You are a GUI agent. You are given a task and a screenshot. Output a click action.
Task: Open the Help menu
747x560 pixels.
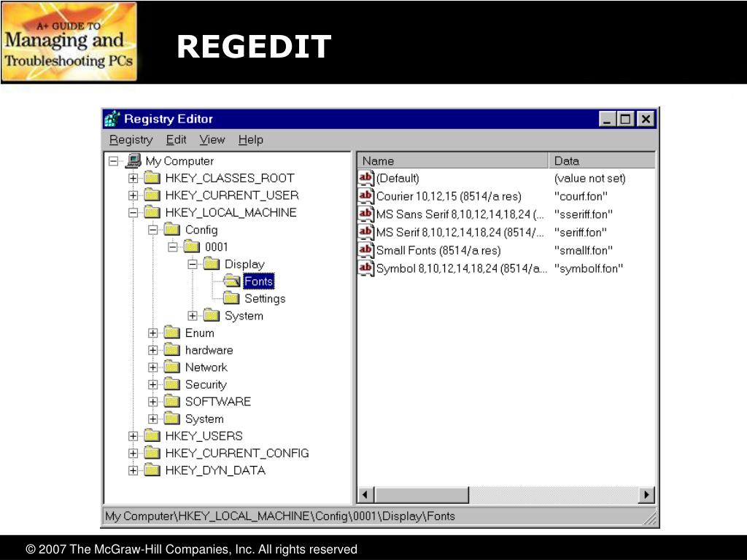(x=251, y=140)
